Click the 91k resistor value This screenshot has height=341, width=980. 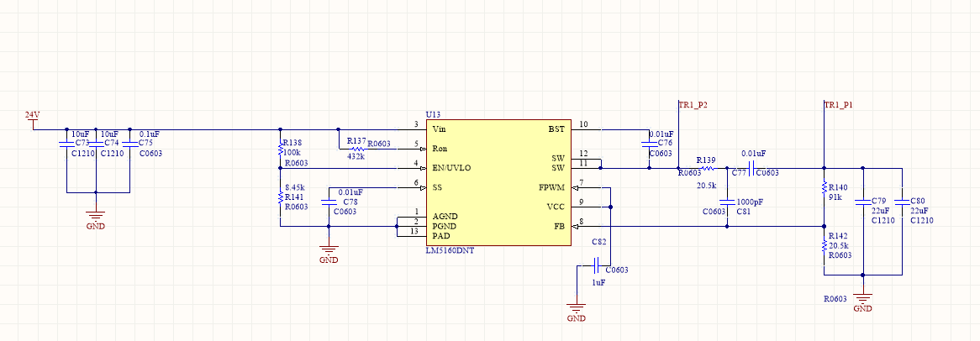pyautogui.click(x=835, y=197)
